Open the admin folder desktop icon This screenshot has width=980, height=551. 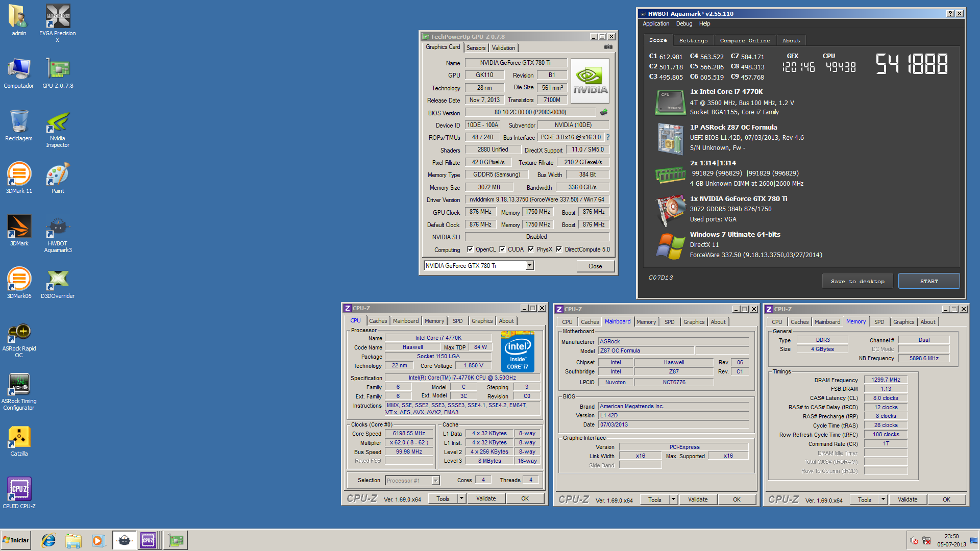[19, 20]
